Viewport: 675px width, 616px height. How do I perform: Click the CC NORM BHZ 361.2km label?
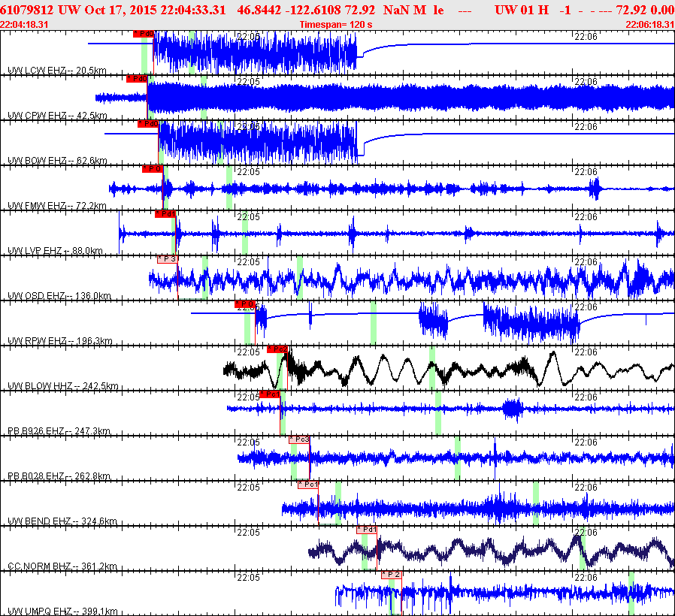62,566
